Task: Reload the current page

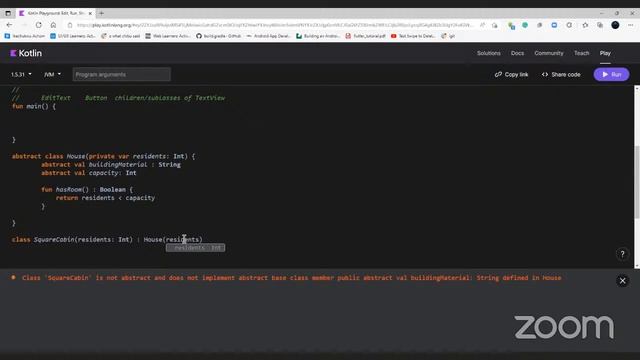Action: (38, 25)
